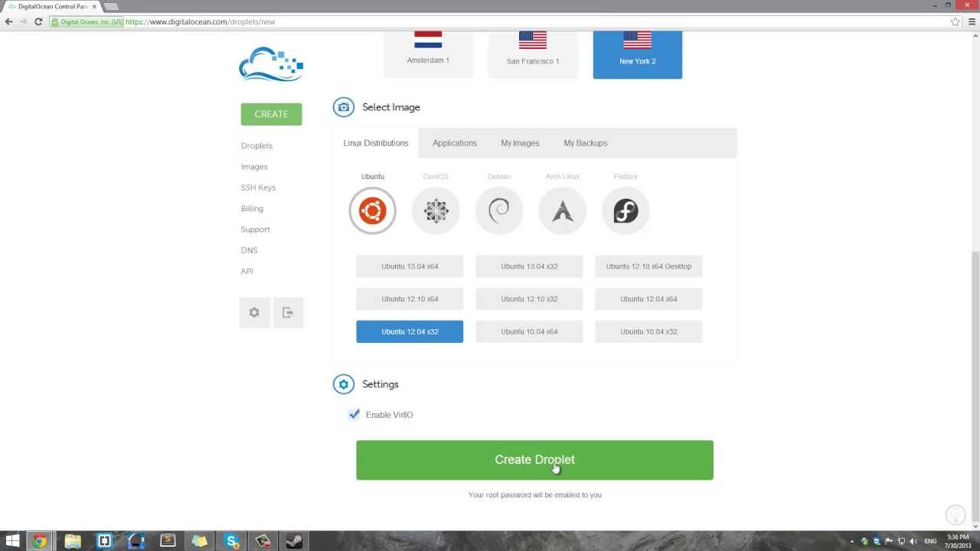The image size is (980, 551).
Task: Show hidden system tray icons
Action: [852, 541]
